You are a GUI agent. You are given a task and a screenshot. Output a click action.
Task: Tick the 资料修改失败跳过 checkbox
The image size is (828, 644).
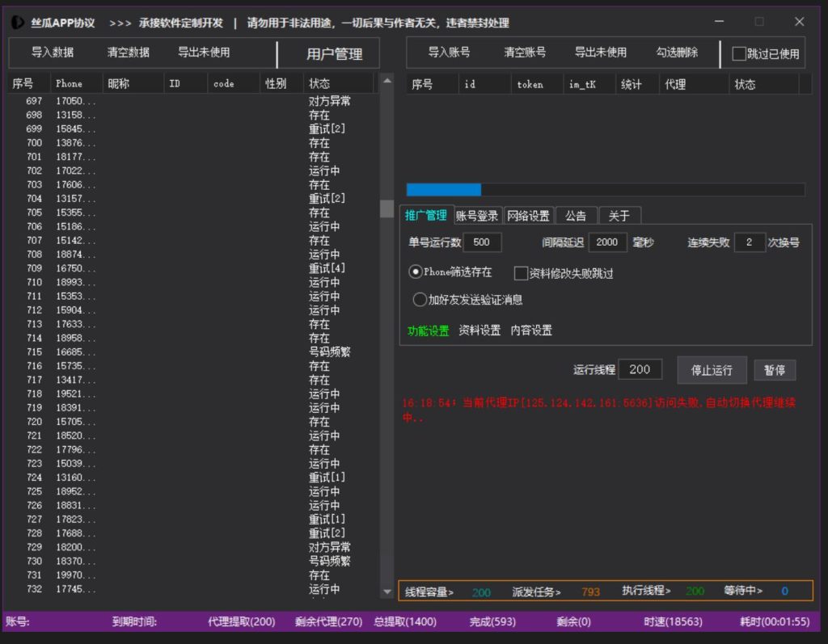click(x=521, y=273)
